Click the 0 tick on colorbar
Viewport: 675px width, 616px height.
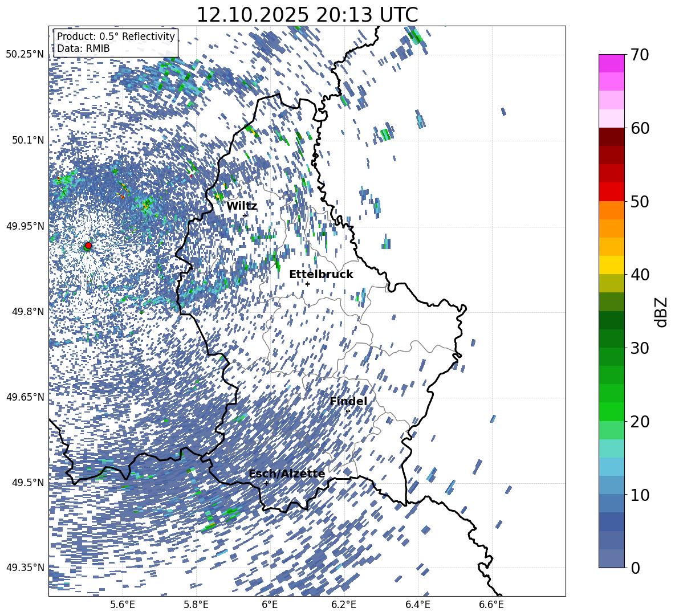point(636,568)
